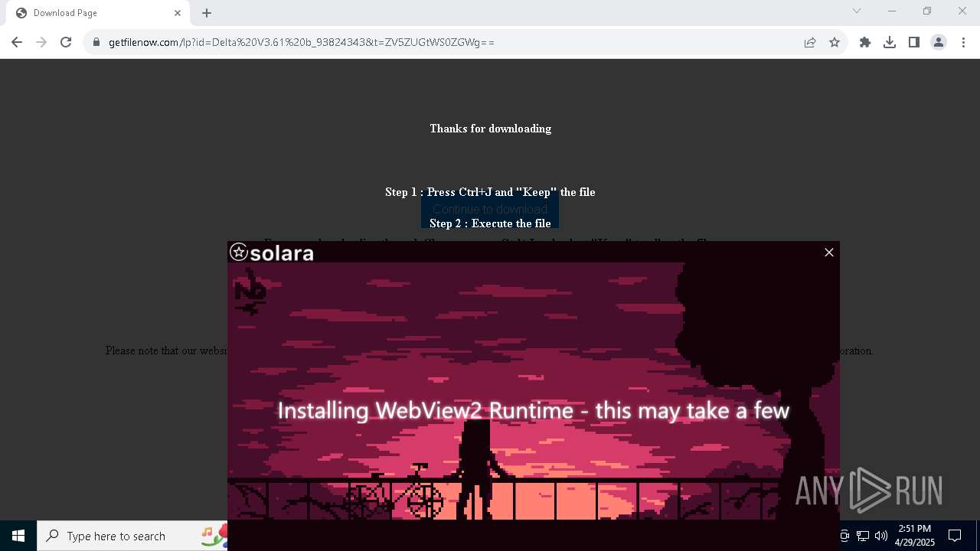Open the clock showing 2:51 PM
Screen dimensions: 980x551
click(x=915, y=536)
